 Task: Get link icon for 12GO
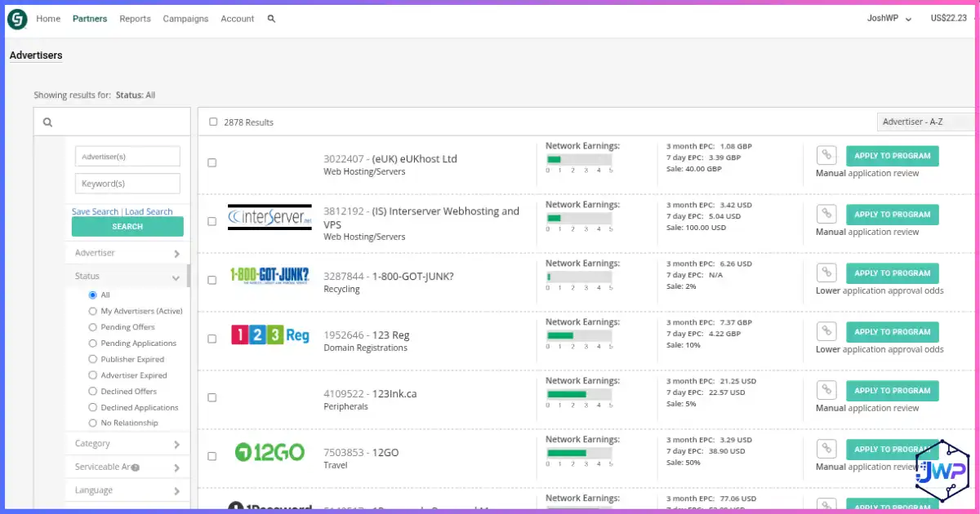(826, 449)
